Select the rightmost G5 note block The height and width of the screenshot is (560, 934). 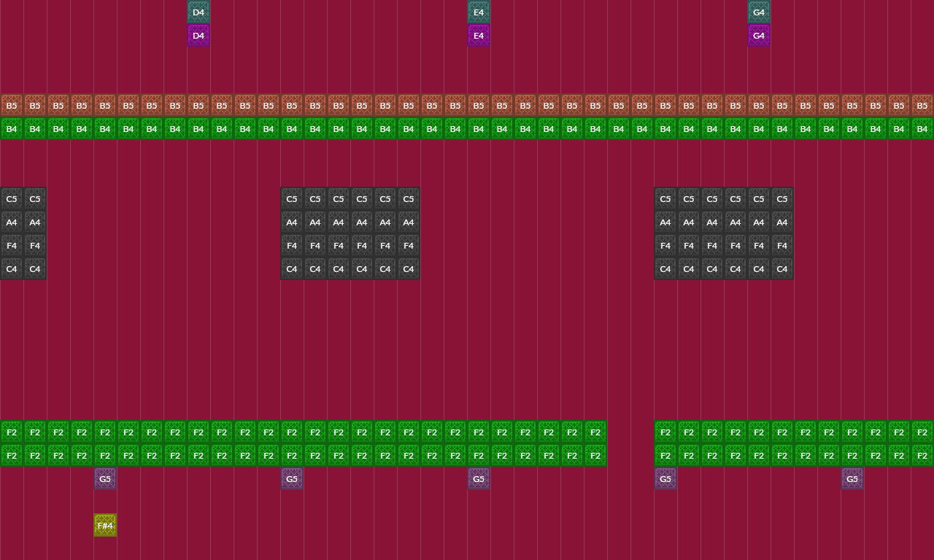pyautogui.click(x=852, y=478)
